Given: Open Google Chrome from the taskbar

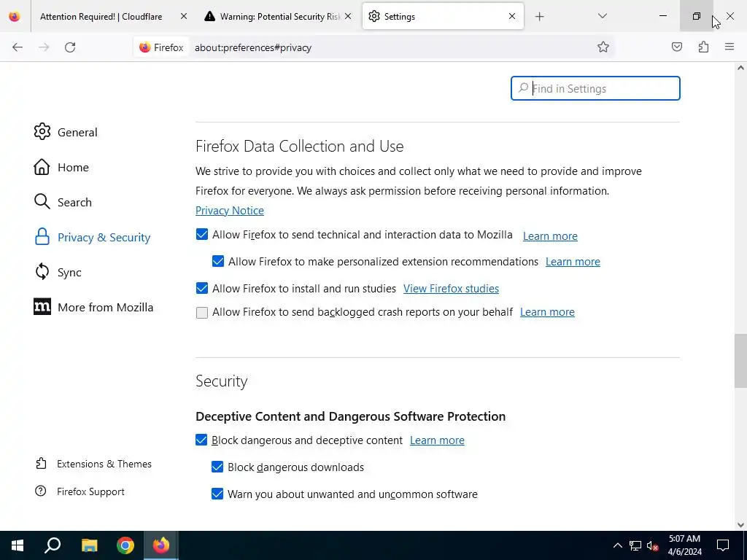Looking at the screenshot, I should pyautogui.click(x=125, y=545).
